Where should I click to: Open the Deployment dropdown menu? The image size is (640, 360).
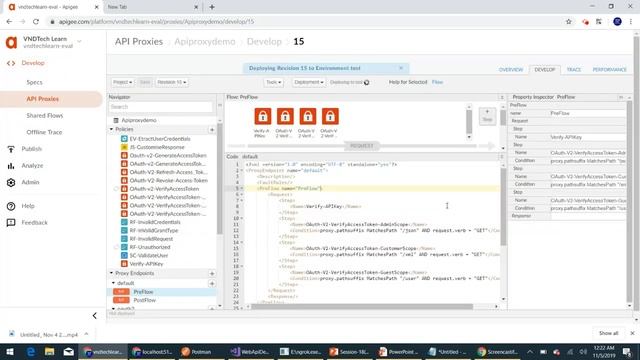point(308,82)
